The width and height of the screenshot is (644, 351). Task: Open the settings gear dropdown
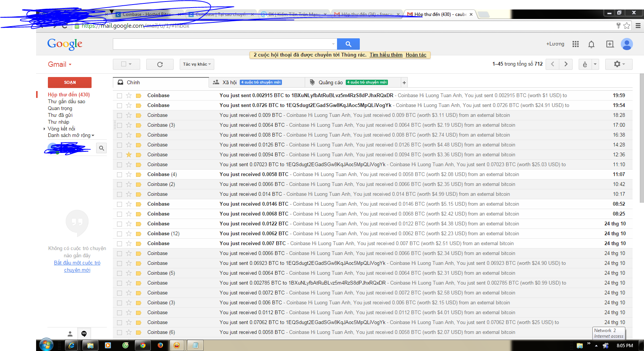(x=619, y=64)
